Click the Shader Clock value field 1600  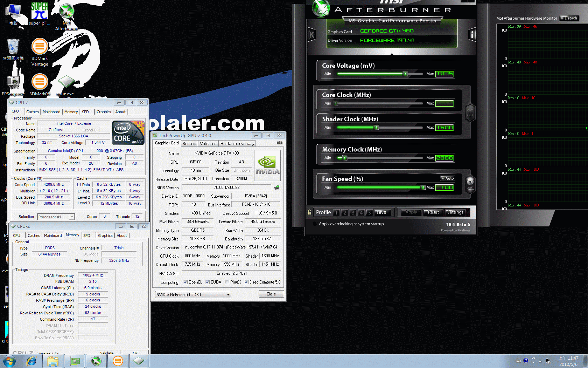click(x=444, y=127)
